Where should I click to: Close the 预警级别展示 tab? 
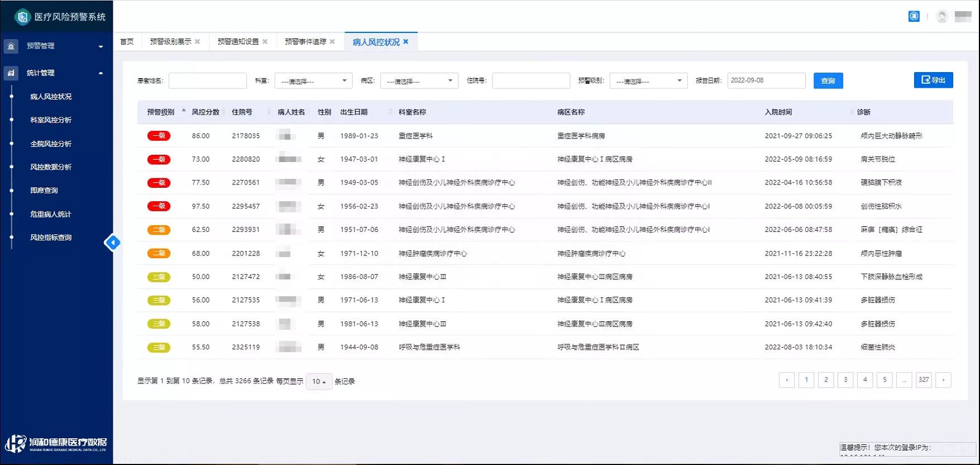pos(198,42)
